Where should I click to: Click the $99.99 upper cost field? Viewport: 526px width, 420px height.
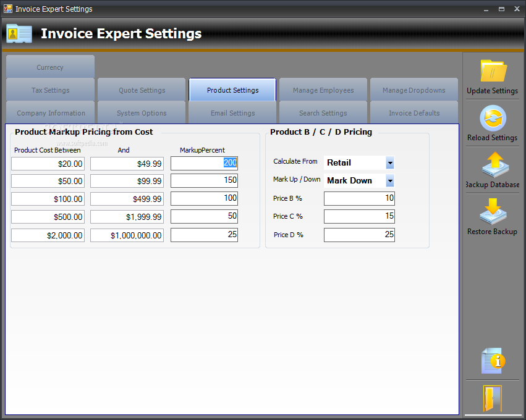point(127,181)
